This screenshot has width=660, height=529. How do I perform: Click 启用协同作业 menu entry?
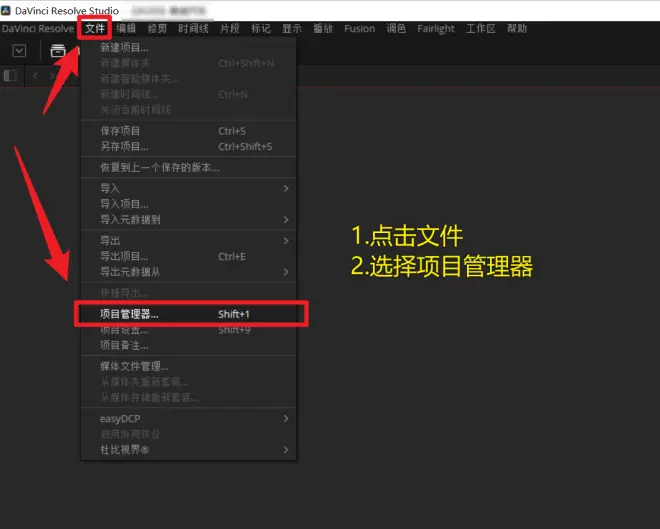(188, 434)
